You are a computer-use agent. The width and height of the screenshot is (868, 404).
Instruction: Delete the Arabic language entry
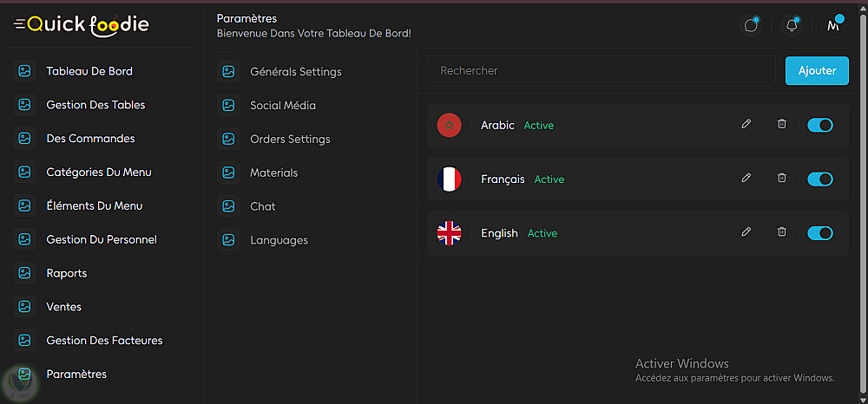[781, 125]
